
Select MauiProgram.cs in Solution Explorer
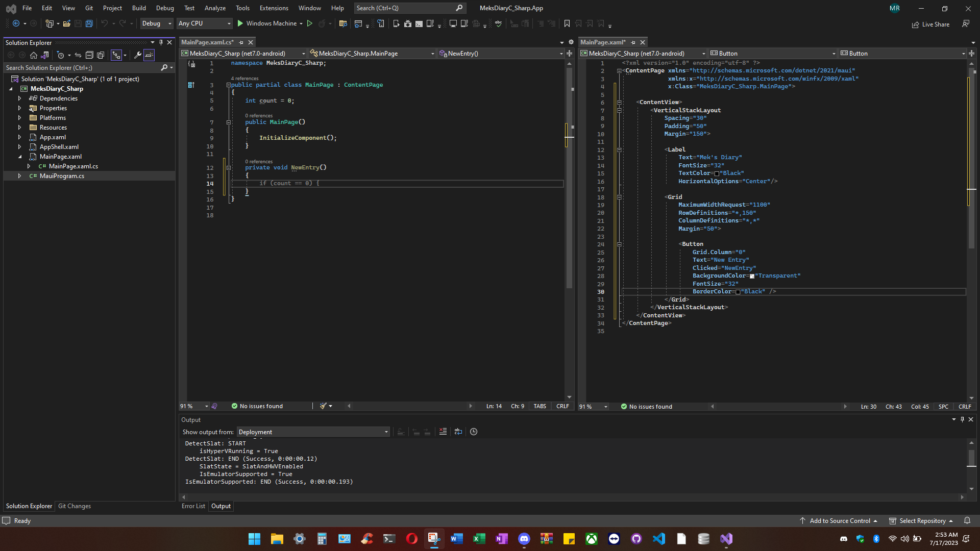[62, 176]
